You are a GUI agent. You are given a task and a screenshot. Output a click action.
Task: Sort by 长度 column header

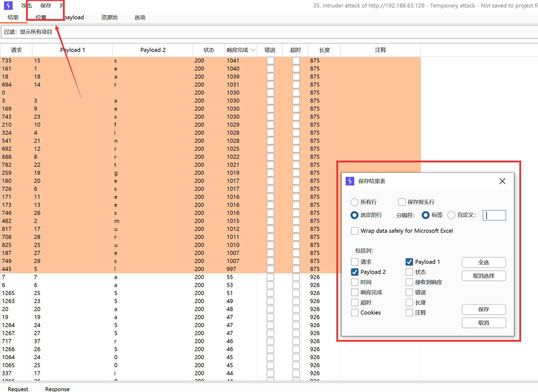tap(325, 50)
